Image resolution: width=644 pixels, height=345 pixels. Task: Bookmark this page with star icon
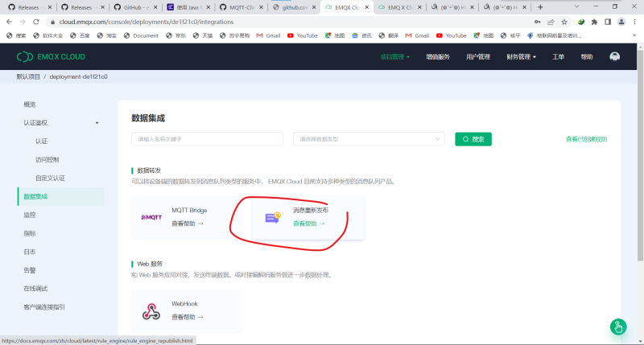click(564, 22)
